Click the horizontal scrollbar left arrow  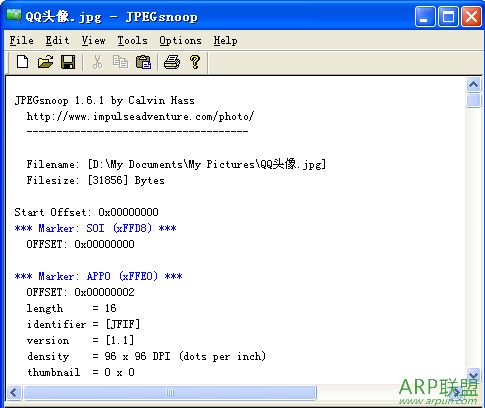[14, 392]
